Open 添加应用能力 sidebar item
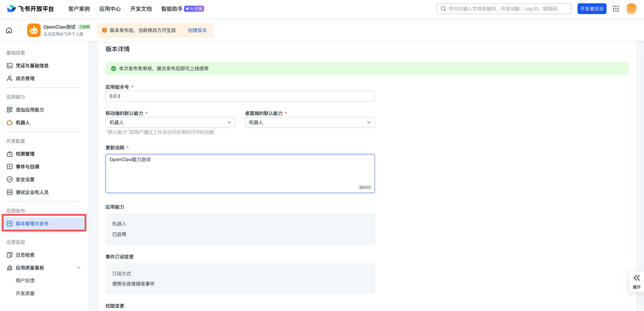Image resolution: width=644 pixels, height=311 pixels. tap(29, 110)
